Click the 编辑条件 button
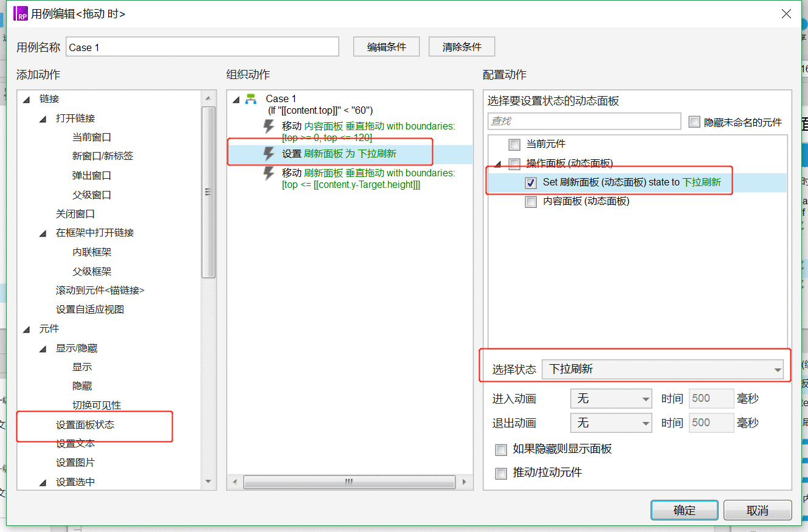Screen dimensions: 808x532 tap(387, 47)
